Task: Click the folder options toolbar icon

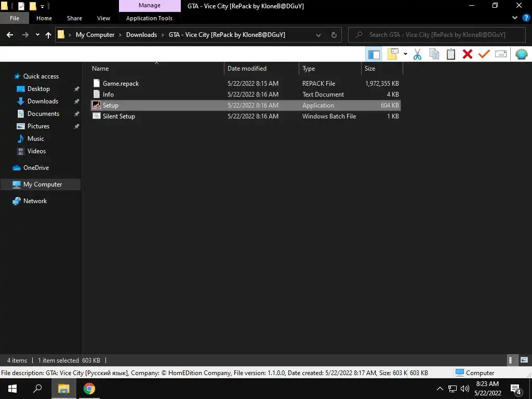Action: 393,54
